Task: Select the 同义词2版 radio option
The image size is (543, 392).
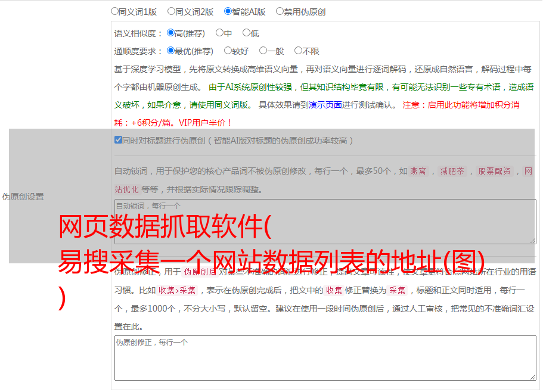Action: (x=171, y=11)
